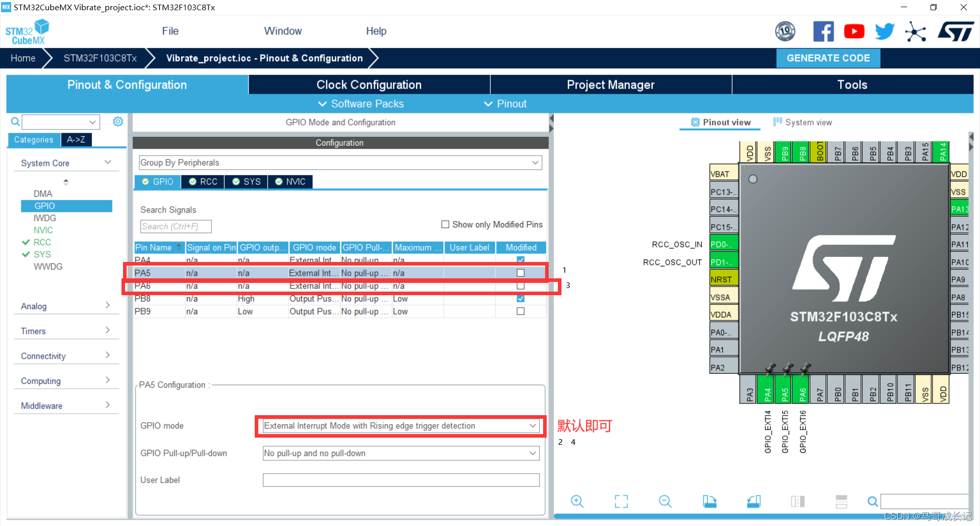This screenshot has width=980, height=526.
Task: Switch to Clock Configuration tab
Action: 369,85
